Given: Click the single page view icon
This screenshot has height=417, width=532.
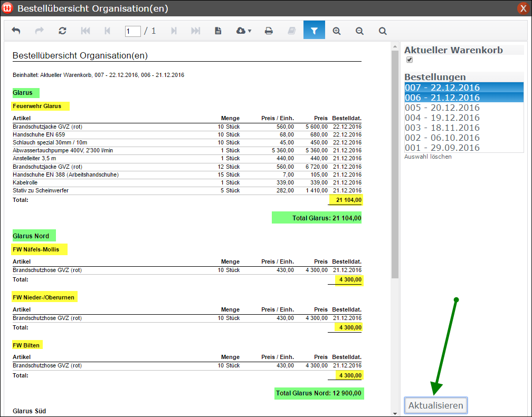Looking at the screenshot, I should (x=218, y=31).
